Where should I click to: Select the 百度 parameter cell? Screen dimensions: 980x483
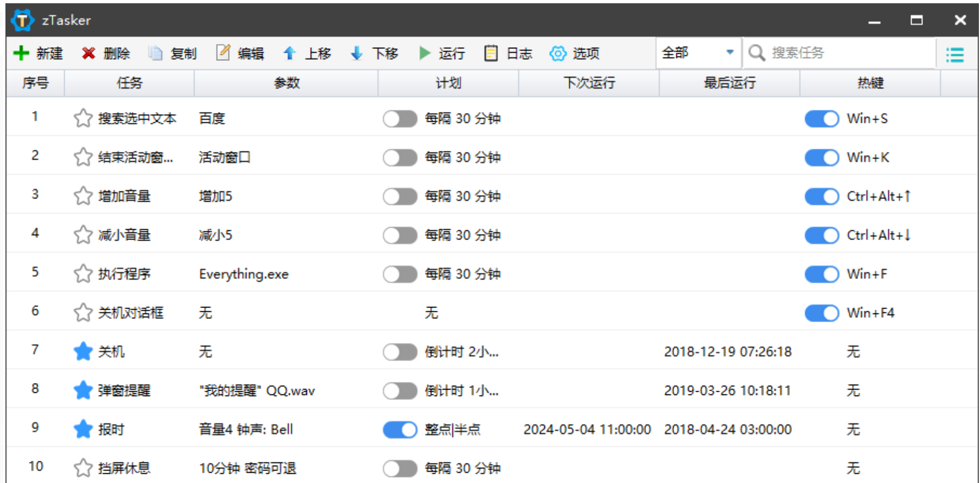(x=212, y=118)
